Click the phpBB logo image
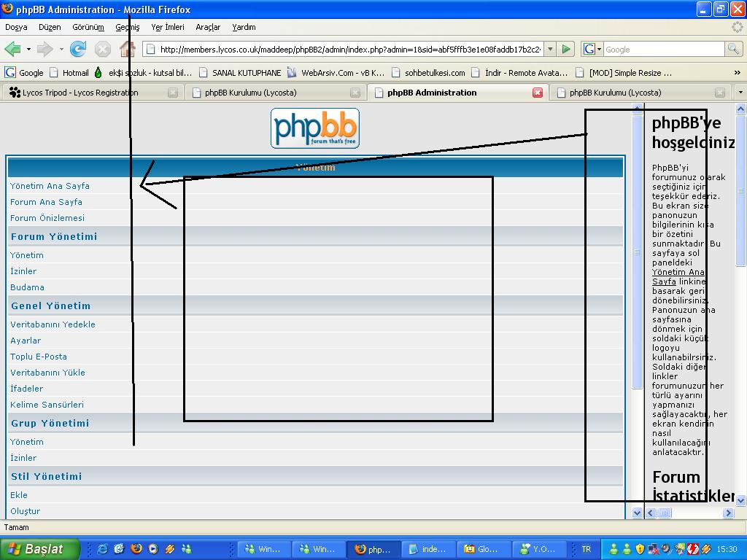 [x=315, y=128]
